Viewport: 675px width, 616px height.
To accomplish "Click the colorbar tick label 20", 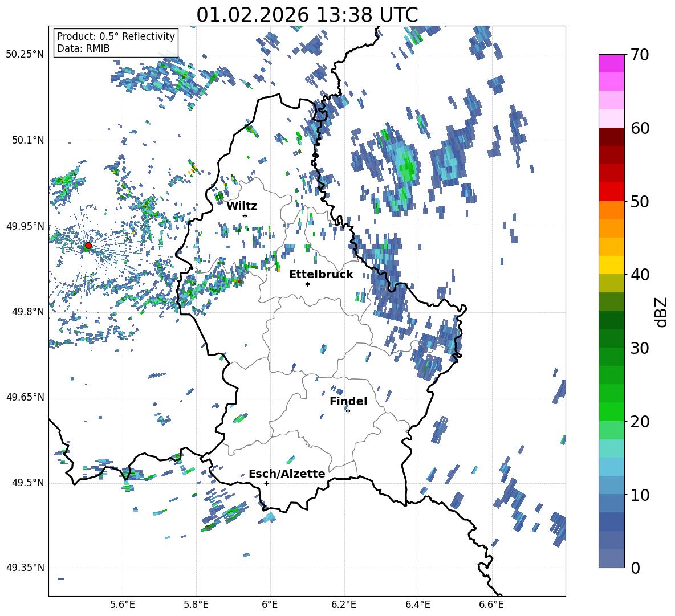I will (640, 422).
